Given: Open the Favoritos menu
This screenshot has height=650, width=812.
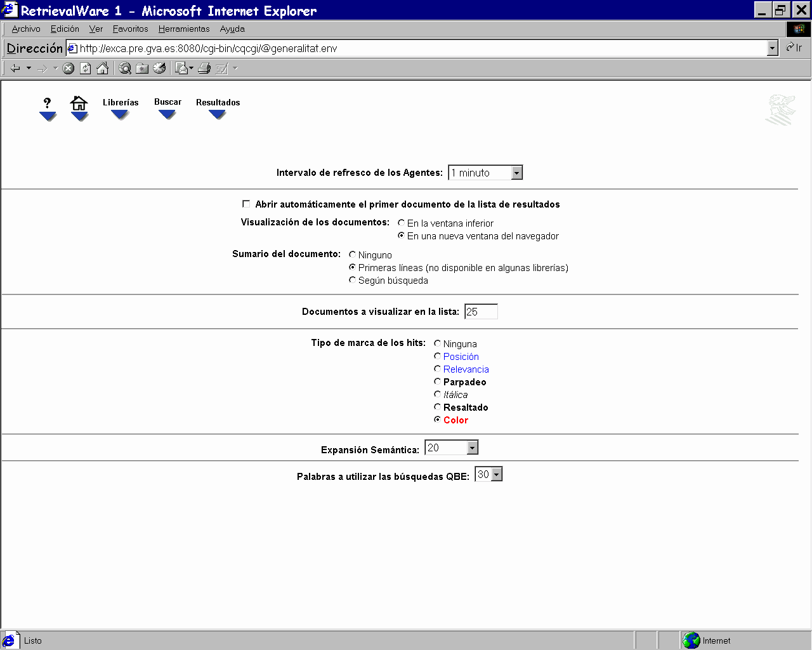Looking at the screenshot, I should [x=130, y=29].
